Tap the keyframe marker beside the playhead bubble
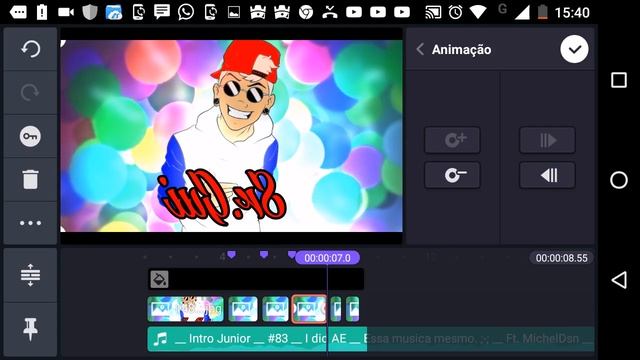This screenshot has width=640, height=360. point(291,255)
